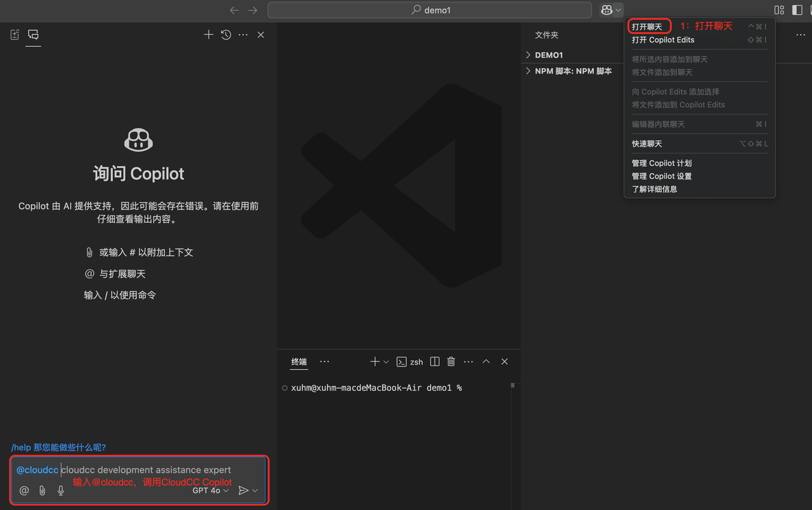Open chat history clock icon
This screenshot has width=812, height=510.
[226, 35]
